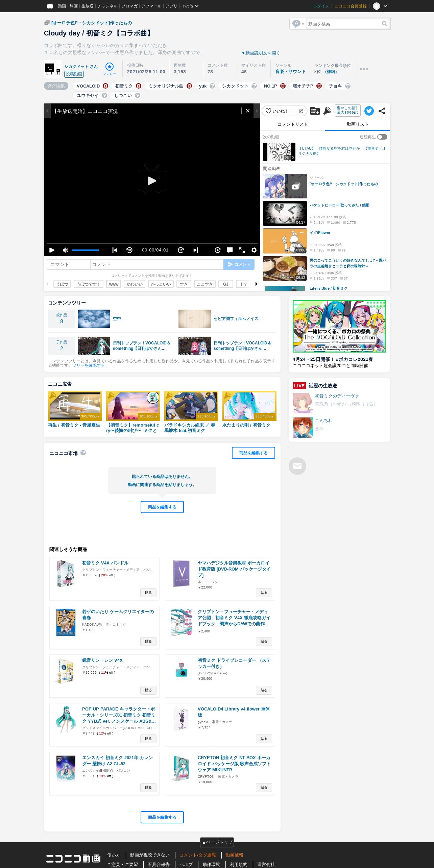
Task: Open ランキング最高順位 詳細 link
Action: click(331, 72)
